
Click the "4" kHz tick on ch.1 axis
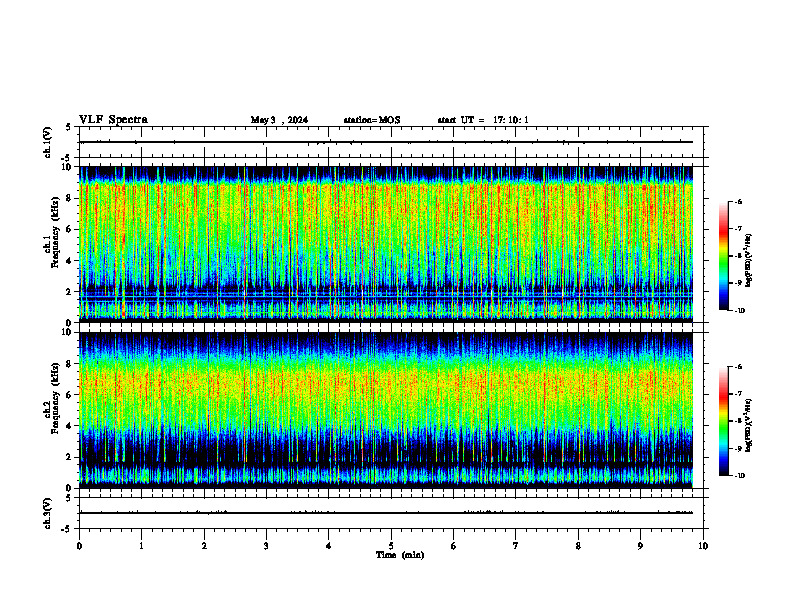69,261
